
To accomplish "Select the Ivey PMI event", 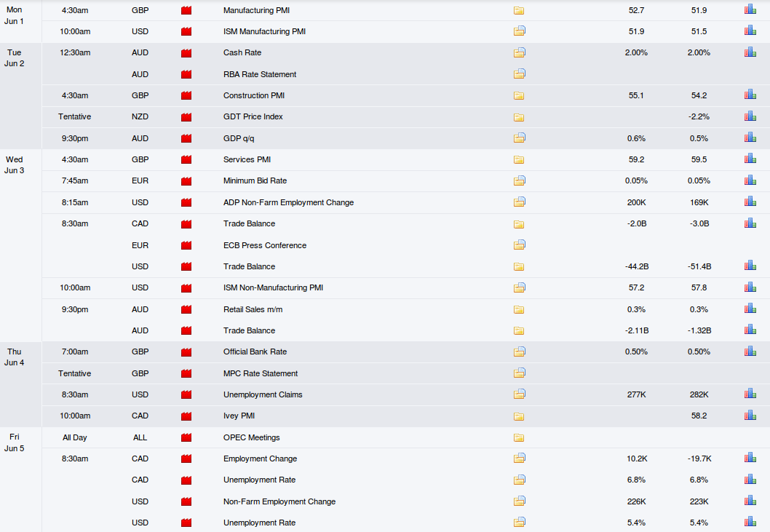I will pyautogui.click(x=239, y=416).
